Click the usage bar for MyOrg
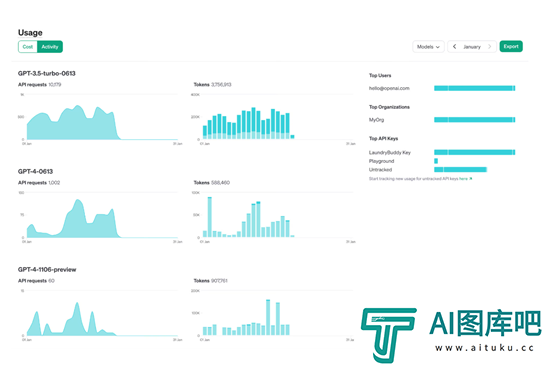The width and height of the screenshot is (554, 367). 475,120
